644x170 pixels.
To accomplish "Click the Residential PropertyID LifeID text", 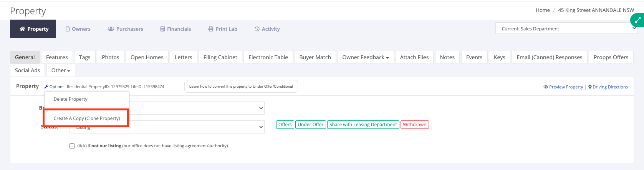I will (x=116, y=87).
